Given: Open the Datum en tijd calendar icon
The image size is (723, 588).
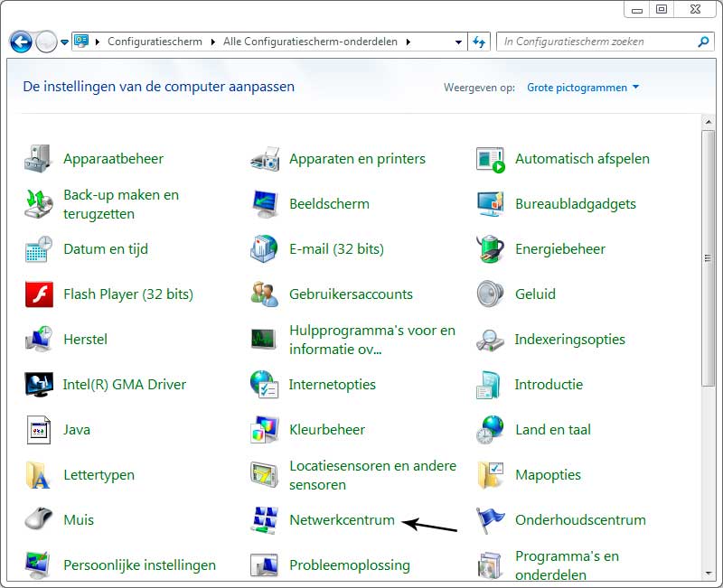Looking at the screenshot, I should tap(38, 249).
